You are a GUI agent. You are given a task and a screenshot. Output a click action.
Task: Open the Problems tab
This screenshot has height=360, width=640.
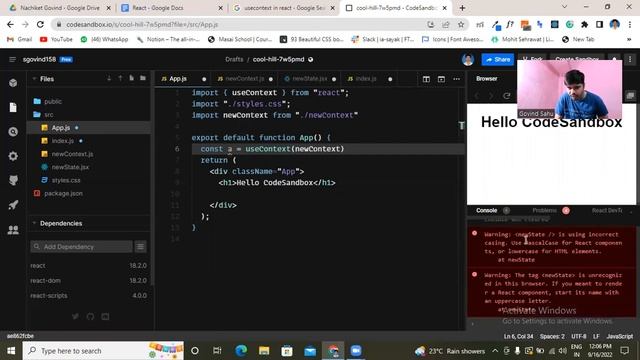[544, 211]
